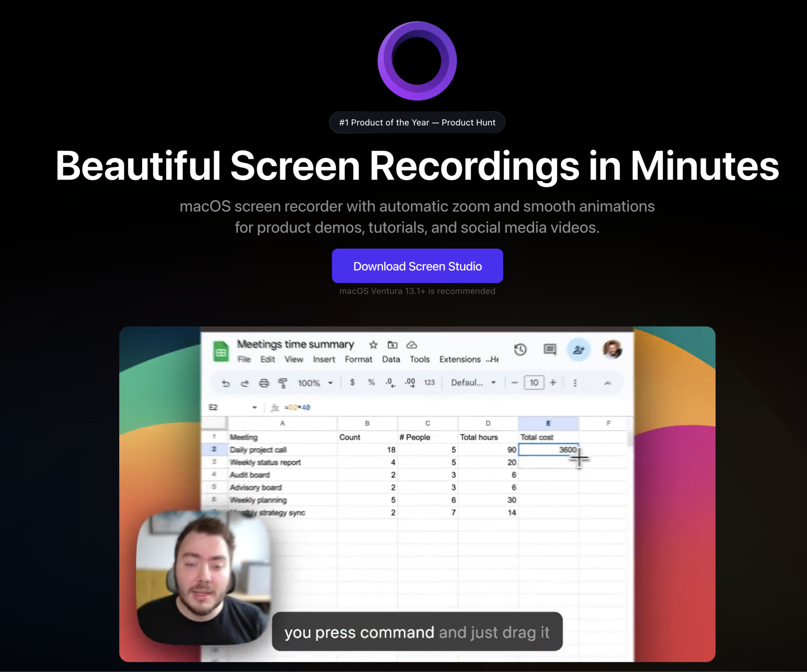Click the webcam overlay thumbnail
807x672 pixels.
204,578
